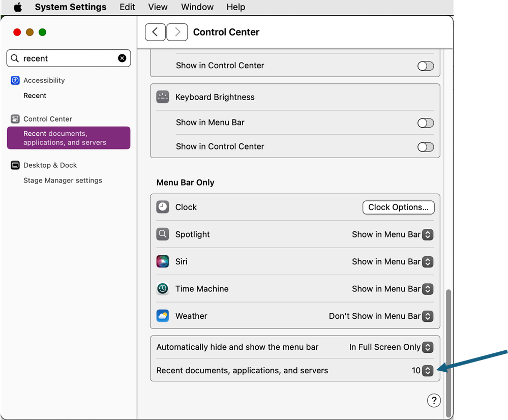Click the Accessibility sidebar icon

pyautogui.click(x=15, y=80)
